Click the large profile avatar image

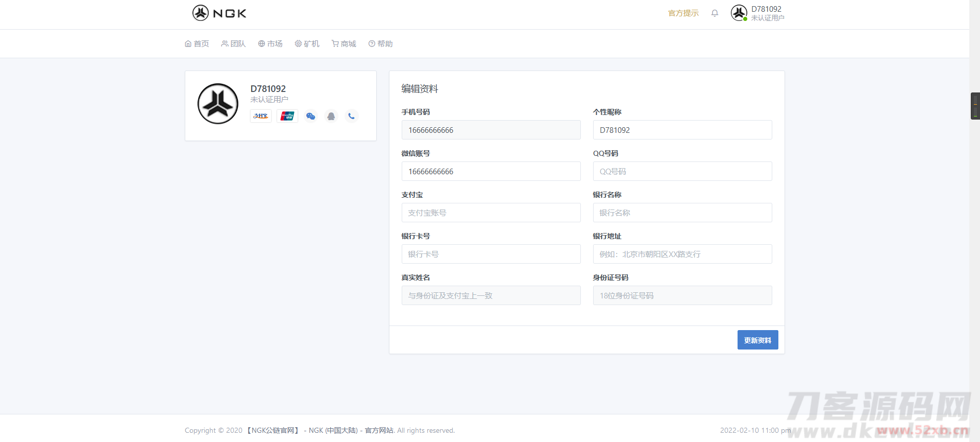[x=218, y=104]
